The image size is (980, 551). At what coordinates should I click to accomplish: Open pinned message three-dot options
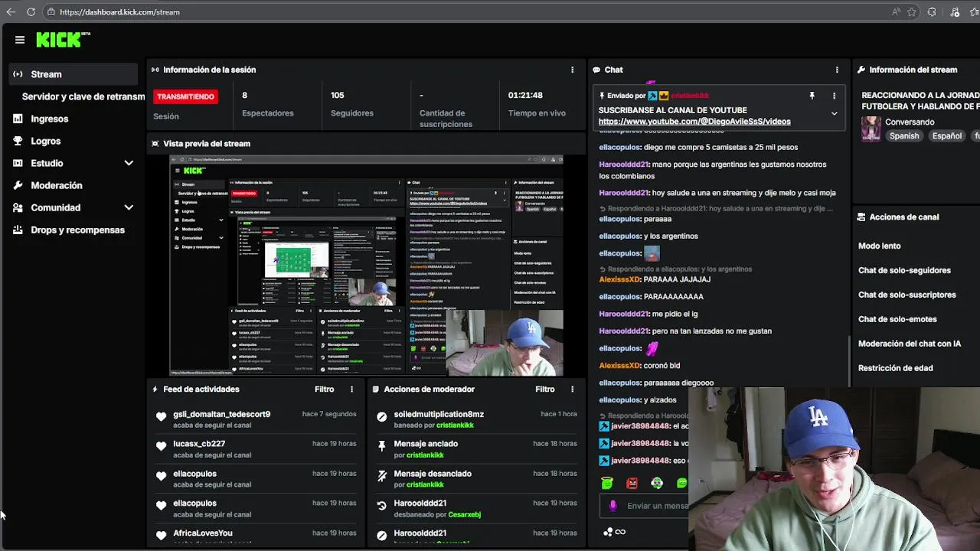[x=834, y=96]
